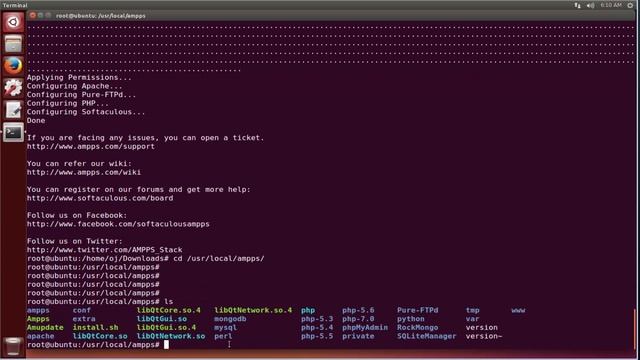Screen dimensions: 640x360
Task: Click the 'SQLiteManager' directory entry
Action: tap(427, 336)
